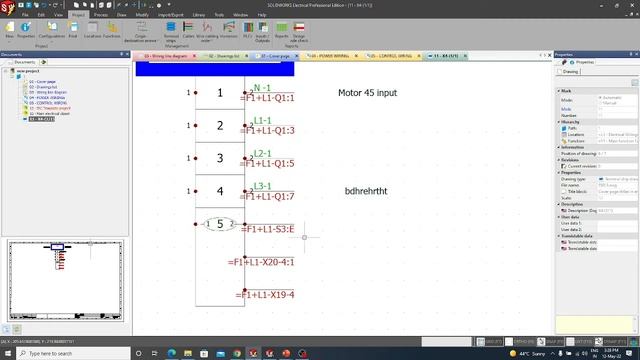Image resolution: width=640 pixels, height=360 pixels.
Task: Select Main electrical closet tree item
Action: coord(49,113)
